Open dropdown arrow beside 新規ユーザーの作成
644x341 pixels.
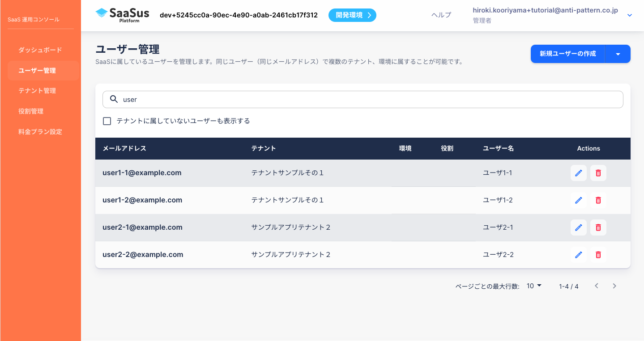[x=618, y=54]
